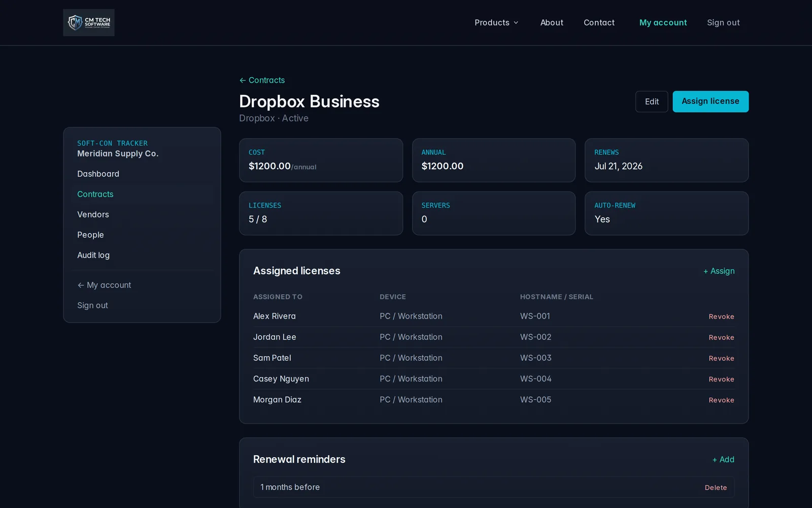Click the Edit button
This screenshot has width=812, height=508.
coord(652,102)
